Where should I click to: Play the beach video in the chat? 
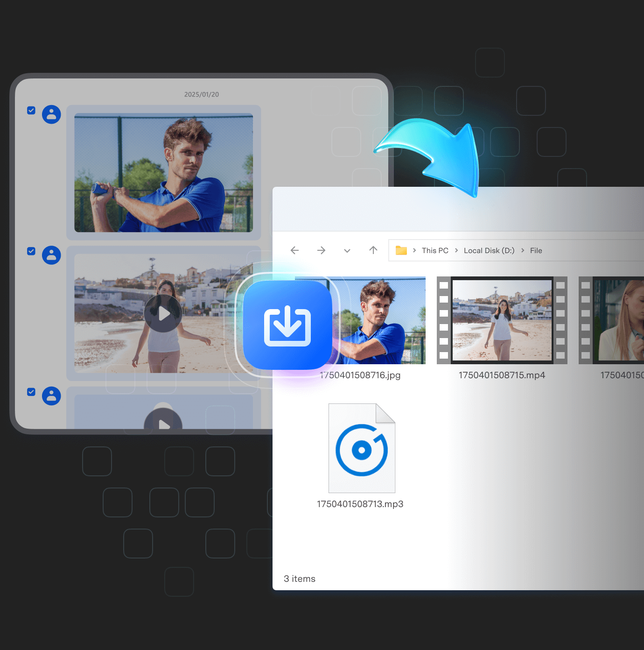click(x=163, y=313)
